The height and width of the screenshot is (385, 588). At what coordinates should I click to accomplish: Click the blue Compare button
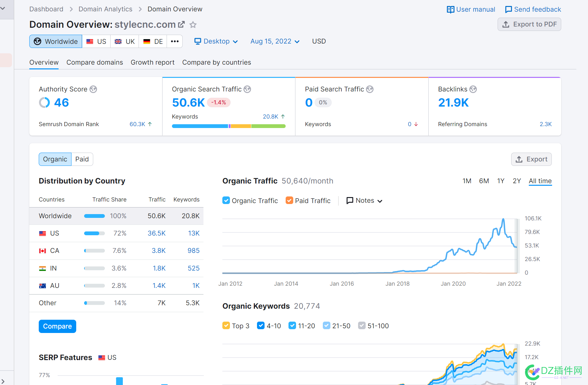(57, 326)
